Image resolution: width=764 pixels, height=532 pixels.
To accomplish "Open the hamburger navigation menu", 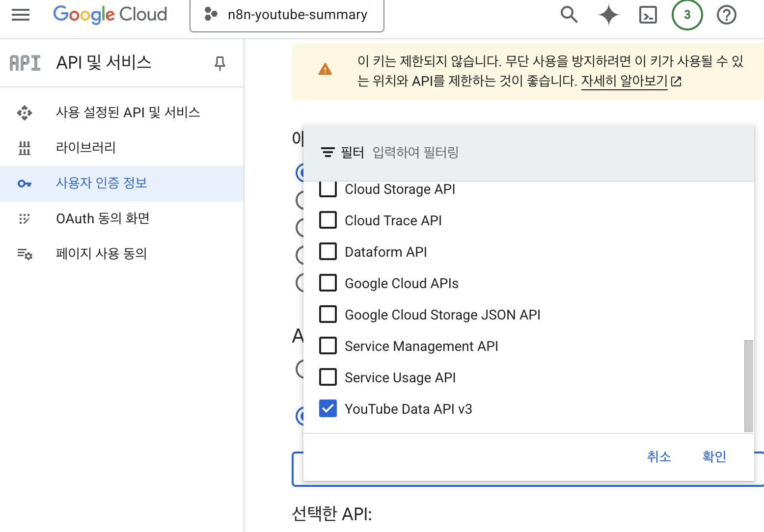I will click(21, 15).
